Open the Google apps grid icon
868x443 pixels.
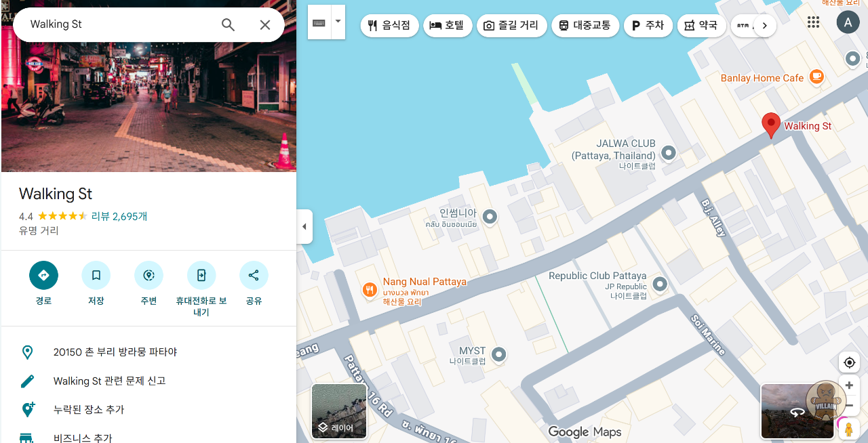[x=813, y=22]
